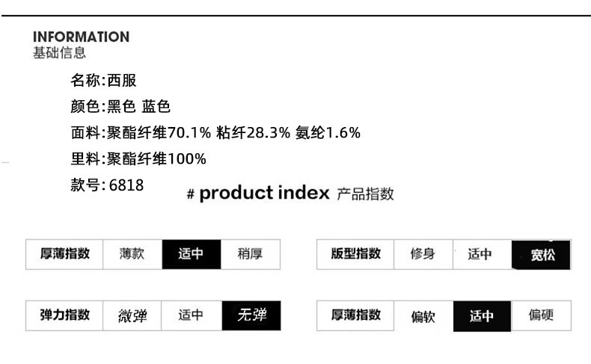Choose the 宽松 fit option
The height and width of the screenshot is (364, 591).
point(542,255)
